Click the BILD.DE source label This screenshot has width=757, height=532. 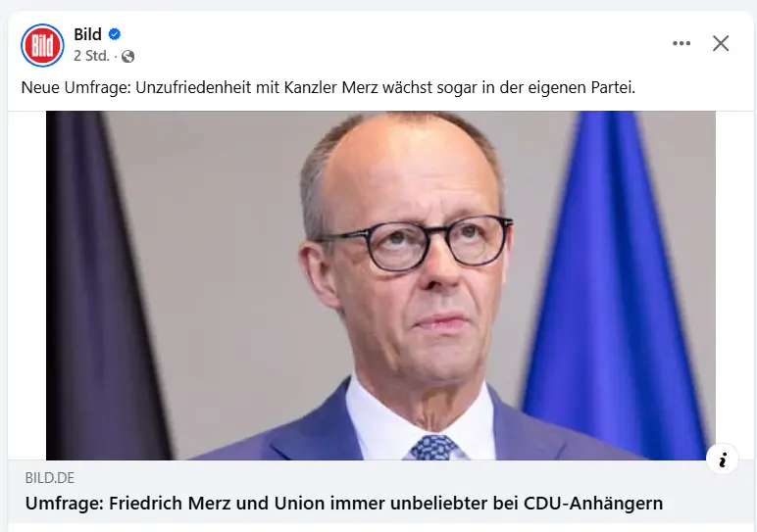pyautogui.click(x=49, y=478)
